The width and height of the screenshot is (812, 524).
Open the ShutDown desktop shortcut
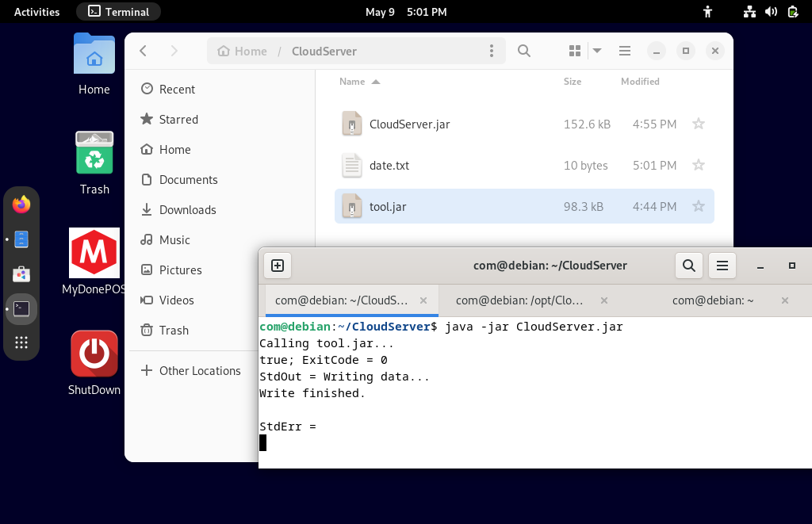pyautogui.click(x=94, y=354)
